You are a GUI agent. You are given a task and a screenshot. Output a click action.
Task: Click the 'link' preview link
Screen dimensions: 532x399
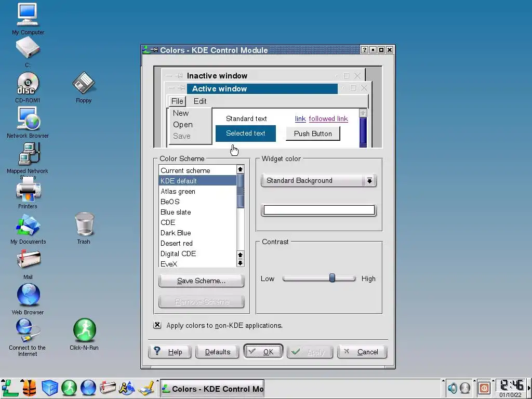300,119
